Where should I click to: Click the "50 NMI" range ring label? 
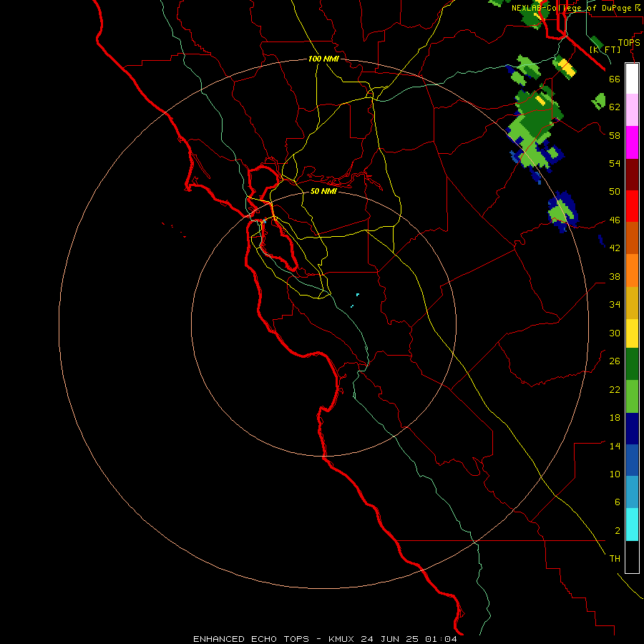pyautogui.click(x=323, y=191)
